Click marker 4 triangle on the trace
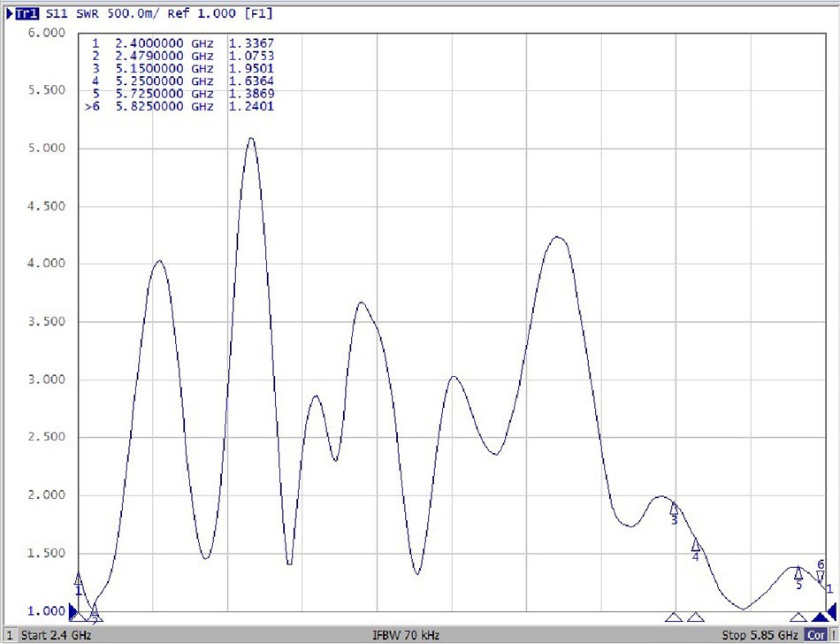Viewport: 840px width, 644px height. (695, 545)
